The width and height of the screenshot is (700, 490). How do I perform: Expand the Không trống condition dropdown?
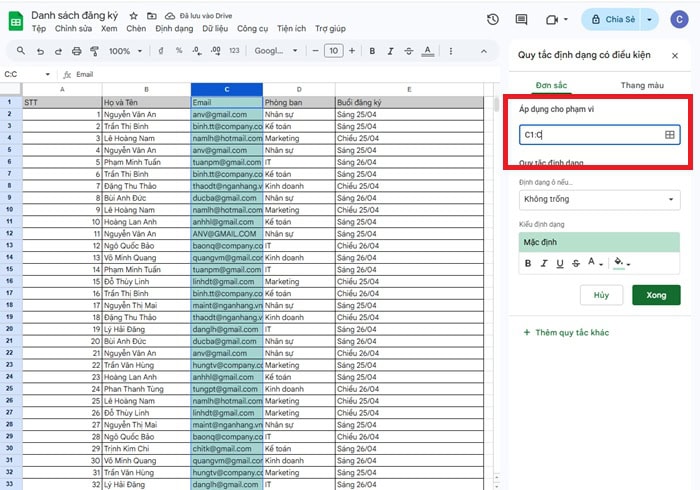(598, 200)
